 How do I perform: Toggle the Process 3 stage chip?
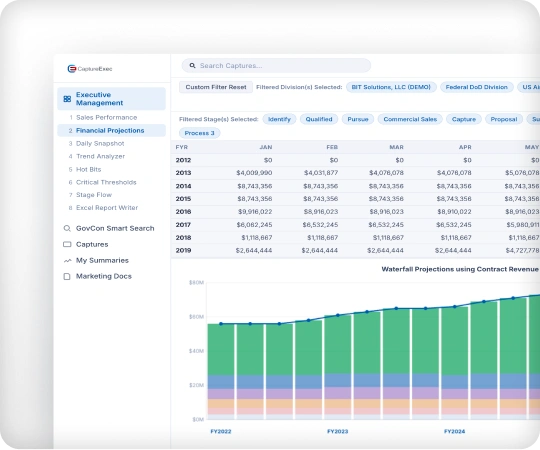pyautogui.click(x=199, y=133)
